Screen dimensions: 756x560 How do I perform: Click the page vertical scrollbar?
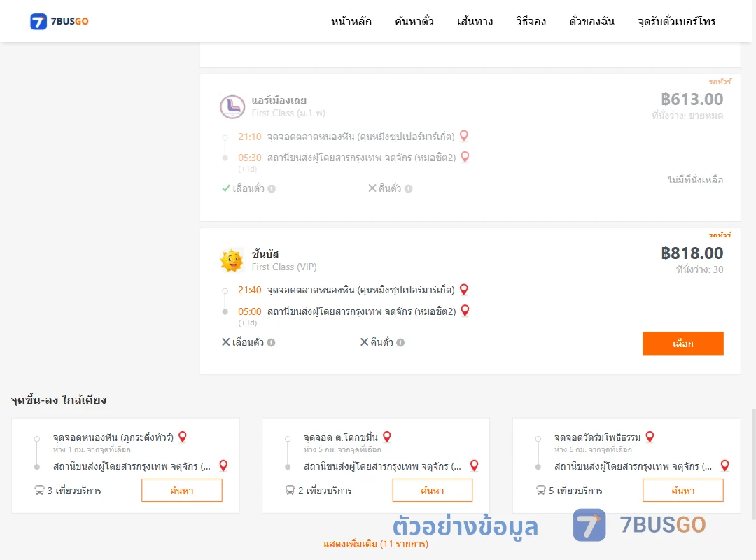tap(754, 464)
